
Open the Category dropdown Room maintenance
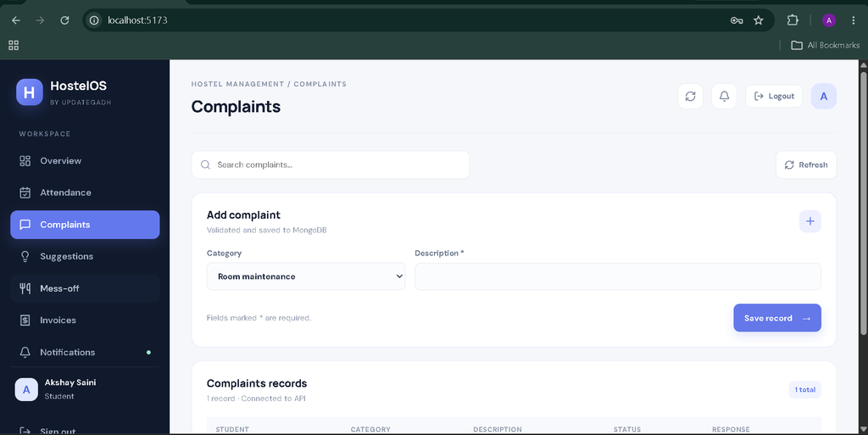[306, 276]
